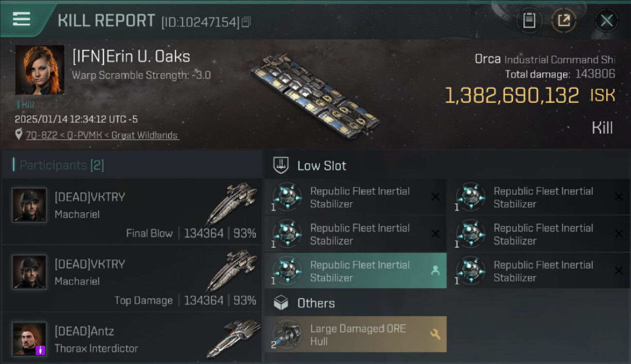Select the Top Damage VKTRY entry
Image resolution: width=631 pixels, height=364 pixels.
click(x=132, y=278)
